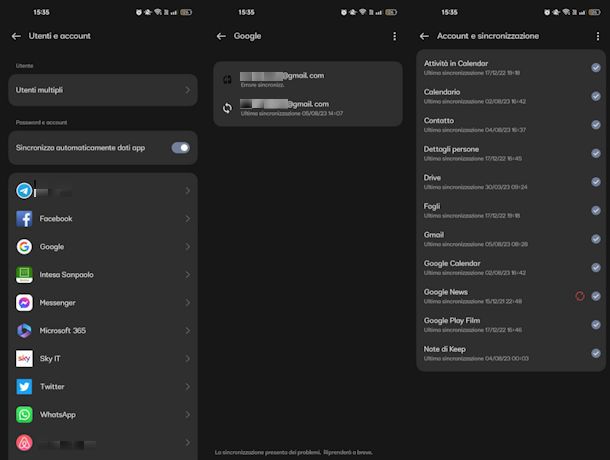Tap the Airbnb app icon
Image resolution: width=610 pixels, height=460 pixels.
24,442
